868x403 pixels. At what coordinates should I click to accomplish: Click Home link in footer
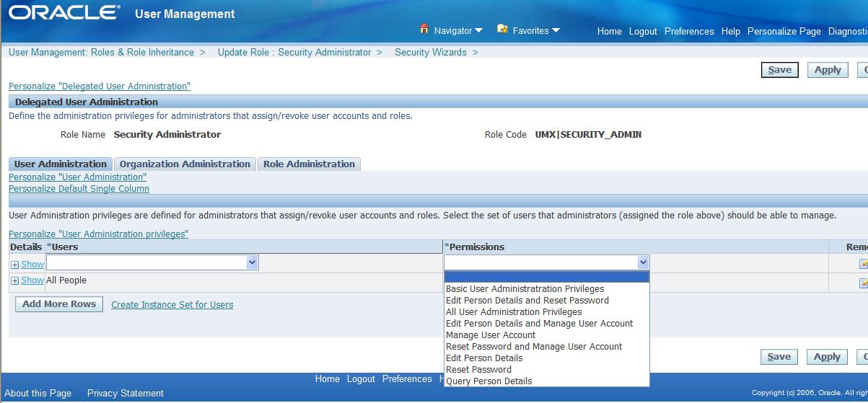point(328,378)
